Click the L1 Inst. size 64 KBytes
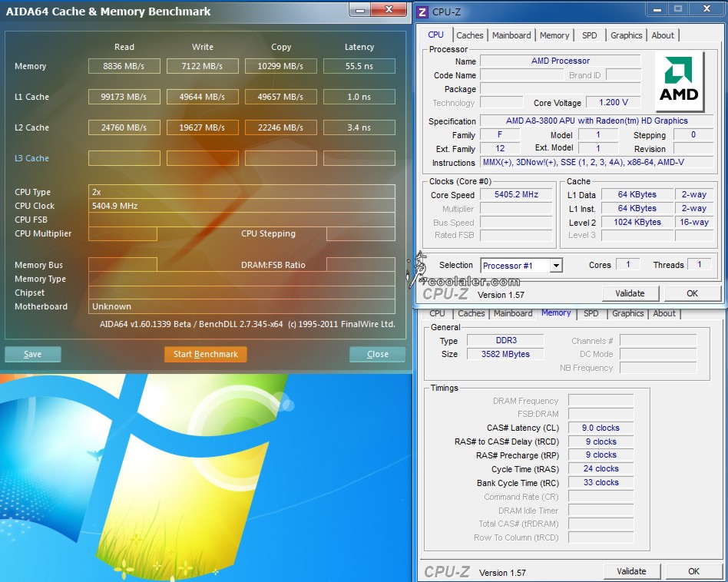The width and height of the screenshot is (728, 582). coord(637,208)
